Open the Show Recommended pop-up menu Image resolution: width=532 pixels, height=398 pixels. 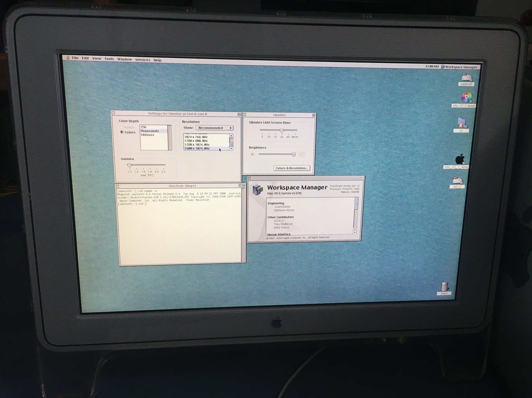[x=214, y=128]
